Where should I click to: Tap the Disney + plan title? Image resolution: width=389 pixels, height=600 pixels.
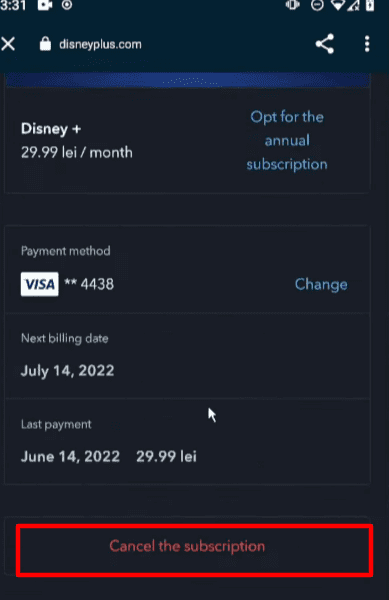[x=51, y=129]
